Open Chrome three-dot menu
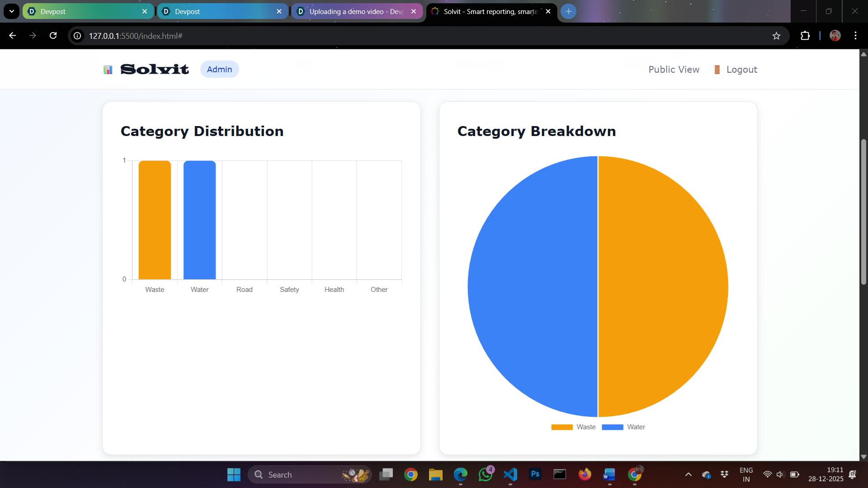 pos(855,36)
